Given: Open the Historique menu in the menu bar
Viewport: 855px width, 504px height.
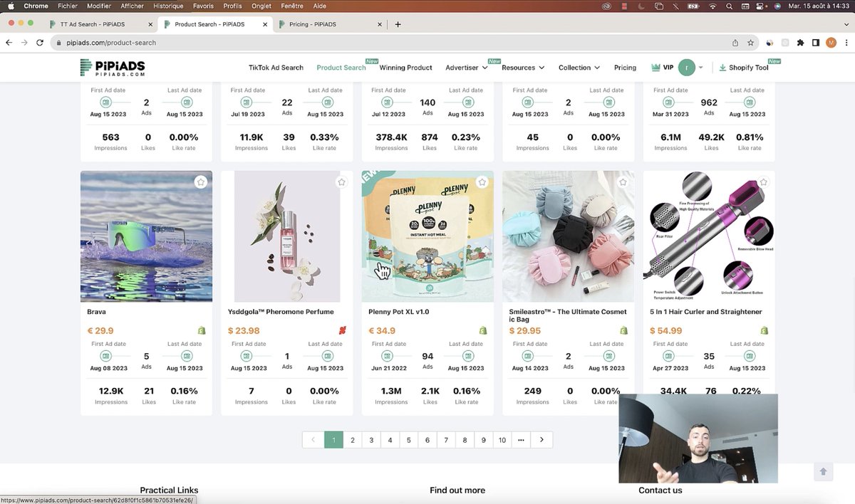Looking at the screenshot, I should [x=168, y=6].
